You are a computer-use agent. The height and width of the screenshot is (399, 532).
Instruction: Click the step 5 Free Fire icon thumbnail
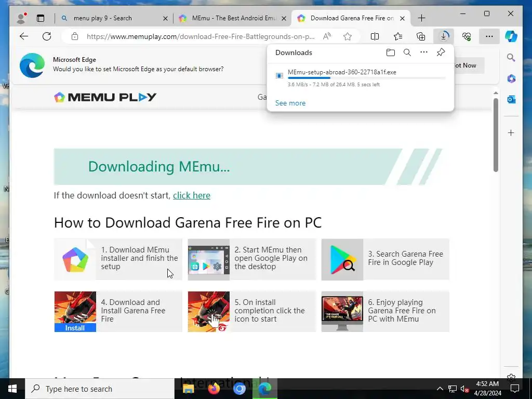209,312
